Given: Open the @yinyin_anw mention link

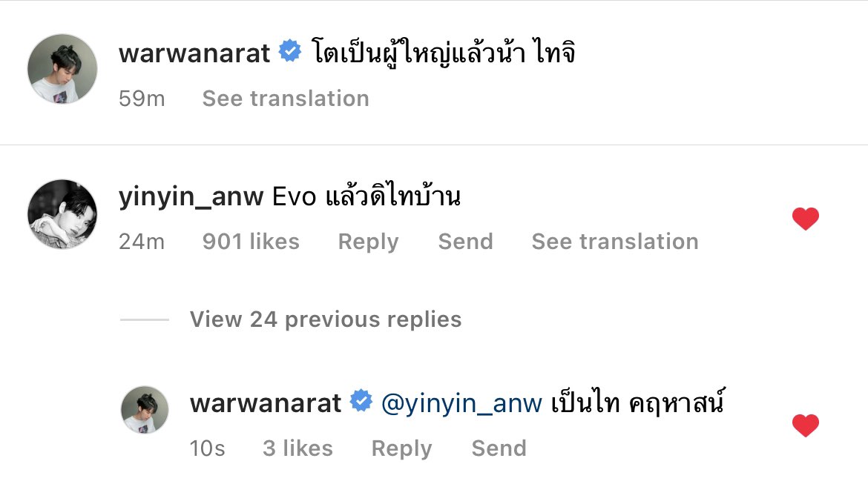Looking at the screenshot, I should pos(461,404).
